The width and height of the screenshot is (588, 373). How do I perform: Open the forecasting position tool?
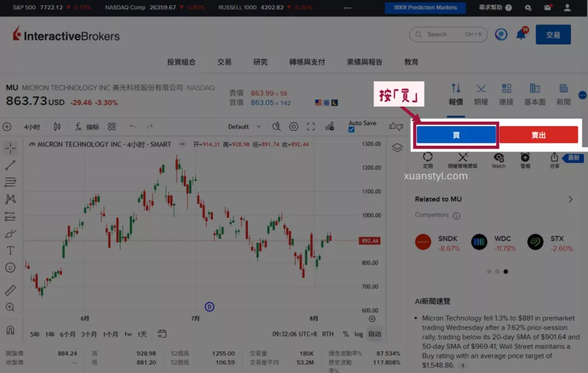10,216
